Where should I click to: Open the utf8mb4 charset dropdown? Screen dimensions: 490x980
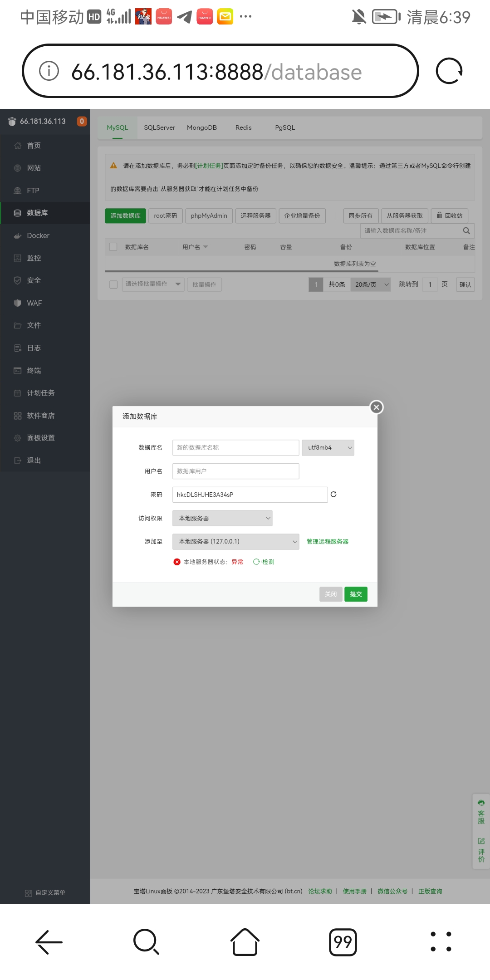tap(328, 447)
